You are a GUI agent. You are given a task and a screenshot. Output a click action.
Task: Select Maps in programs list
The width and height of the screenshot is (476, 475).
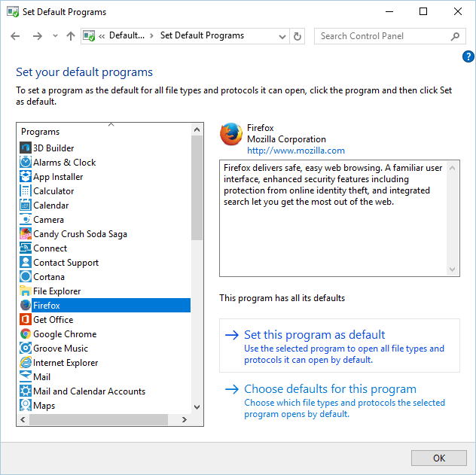point(44,406)
